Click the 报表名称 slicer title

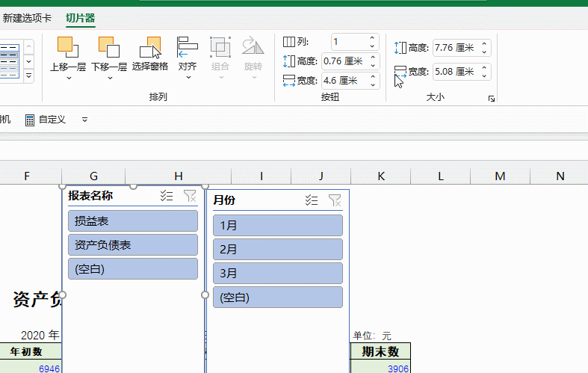(90, 196)
